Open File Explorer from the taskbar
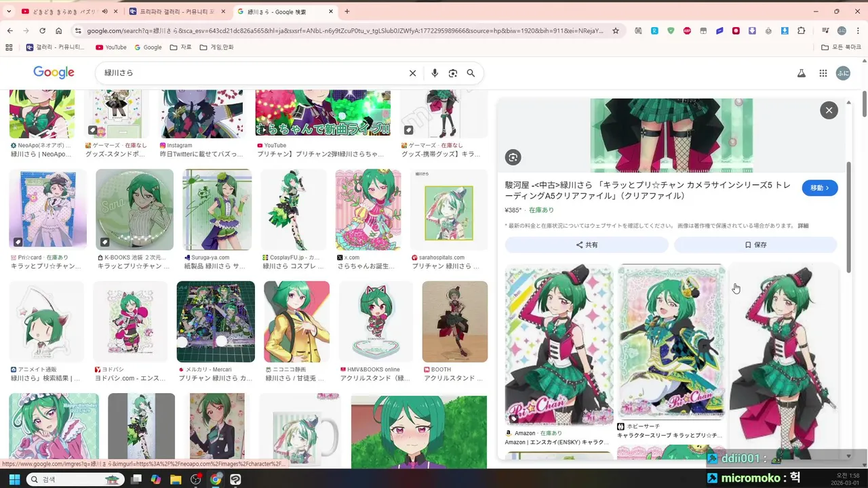The height and width of the screenshot is (488, 868). pos(176,479)
